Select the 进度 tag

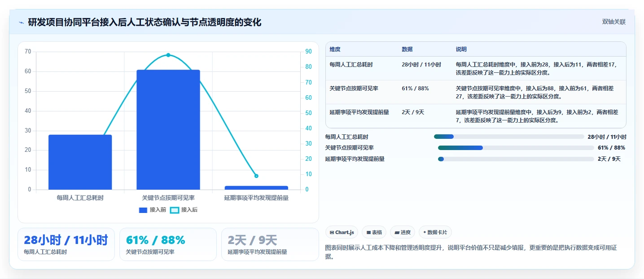point(403,232)
